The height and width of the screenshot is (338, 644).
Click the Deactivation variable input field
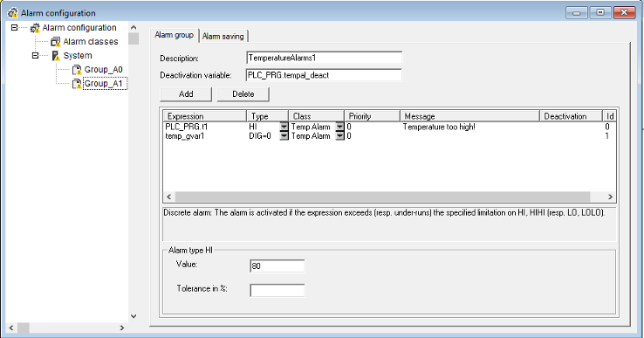pos(324,75)
